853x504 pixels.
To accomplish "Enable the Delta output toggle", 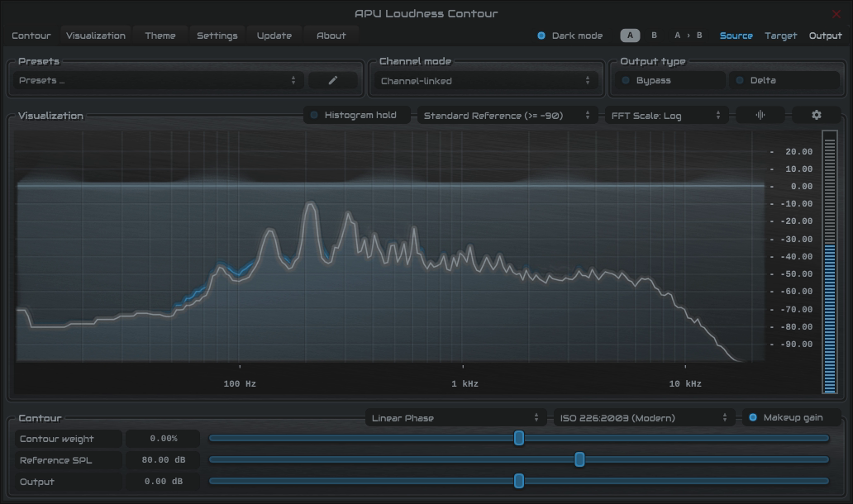I will coord(784,80).
